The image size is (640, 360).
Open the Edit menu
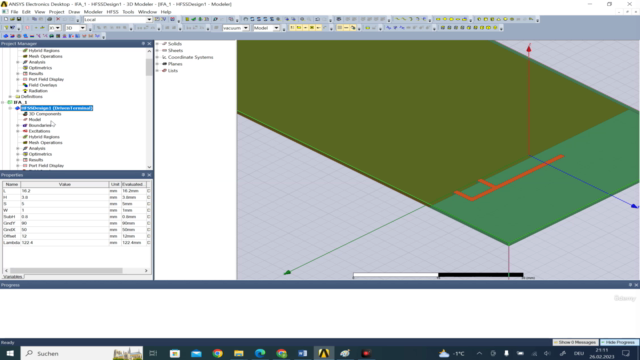tap(26, 12)
